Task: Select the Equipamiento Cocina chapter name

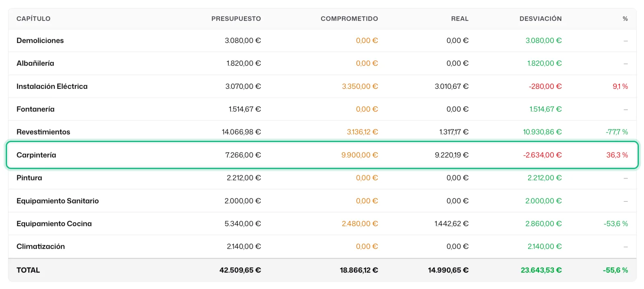Action: tap(54, 224)
